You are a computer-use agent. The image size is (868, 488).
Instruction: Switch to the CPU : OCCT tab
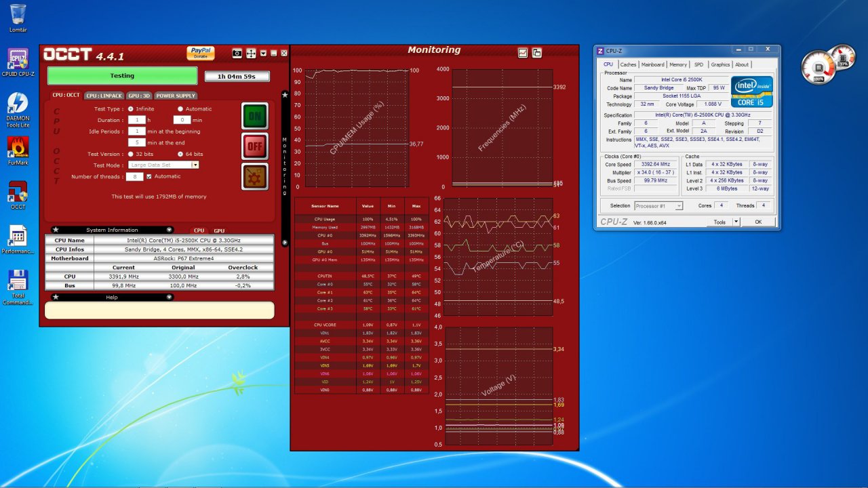click(x=66, y=96)
